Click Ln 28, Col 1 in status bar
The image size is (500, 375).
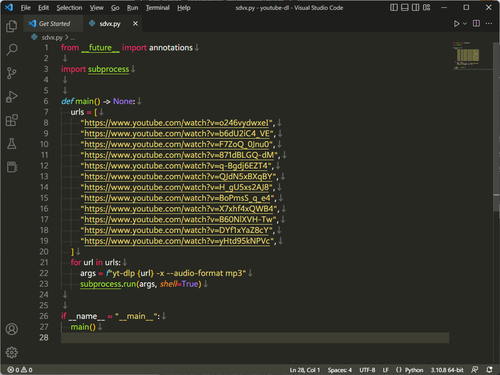tap(305, 370)
